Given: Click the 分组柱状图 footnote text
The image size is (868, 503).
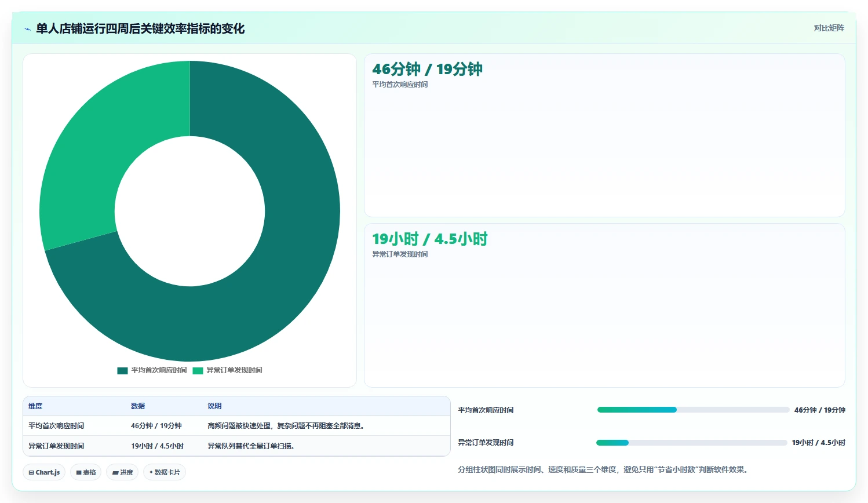Looking at the screenshot, I should (604, 470).
